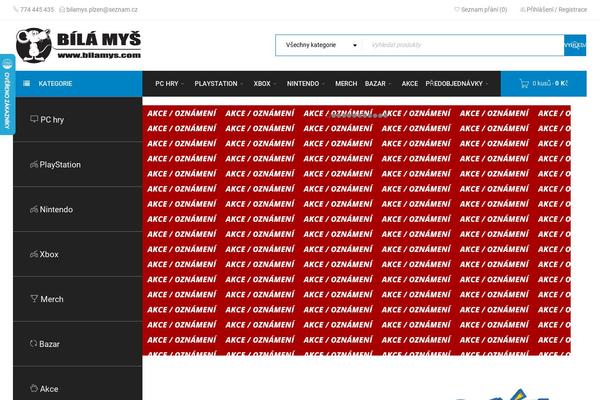Click the icon beside Akce in sidebar
The width and height of the screenshot is (600, 400).
pyautogui.click(x=34, y=388)
